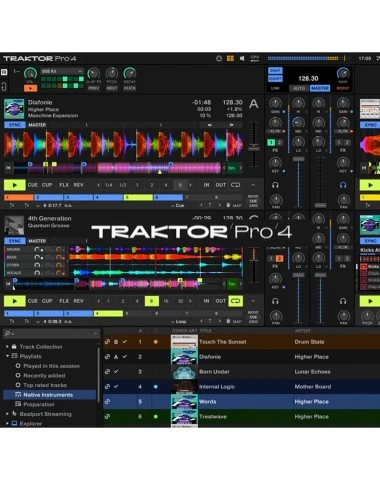Toggle MASTER on the 4th Generation deck

(37, 241)
